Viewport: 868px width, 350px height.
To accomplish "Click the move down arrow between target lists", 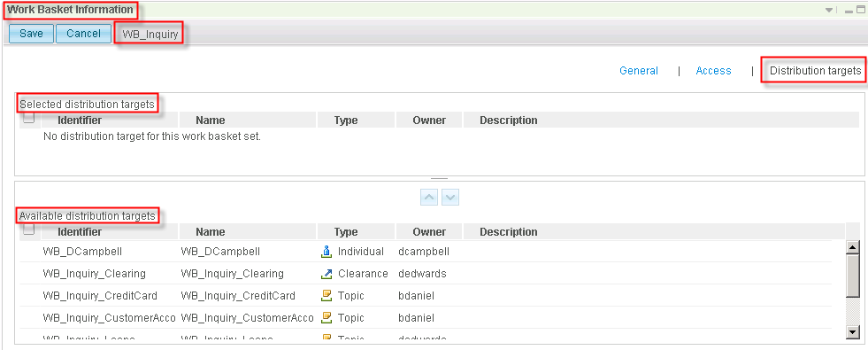I will [x=450, y=197].
